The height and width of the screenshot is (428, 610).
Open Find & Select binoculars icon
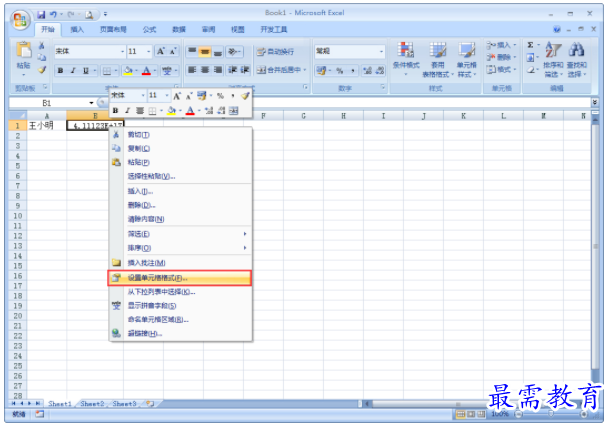pyautogui.click(x=577, y=51)
